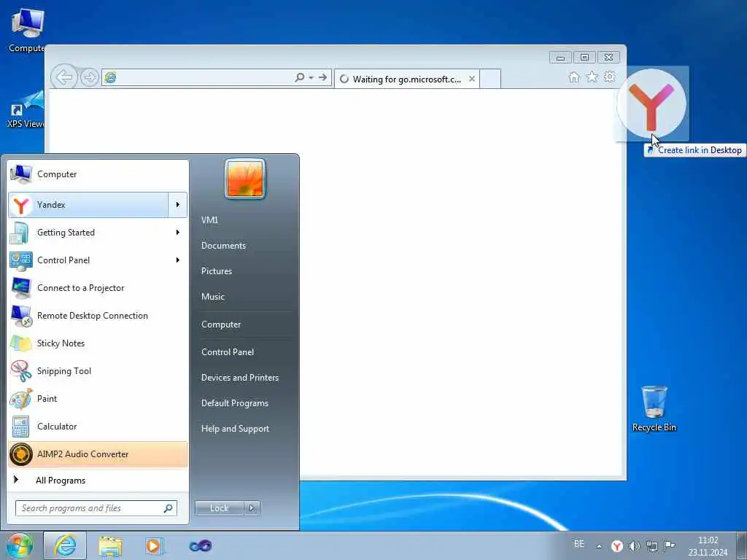
Task: Expand All Programs list
Action: tap(98, 480)
